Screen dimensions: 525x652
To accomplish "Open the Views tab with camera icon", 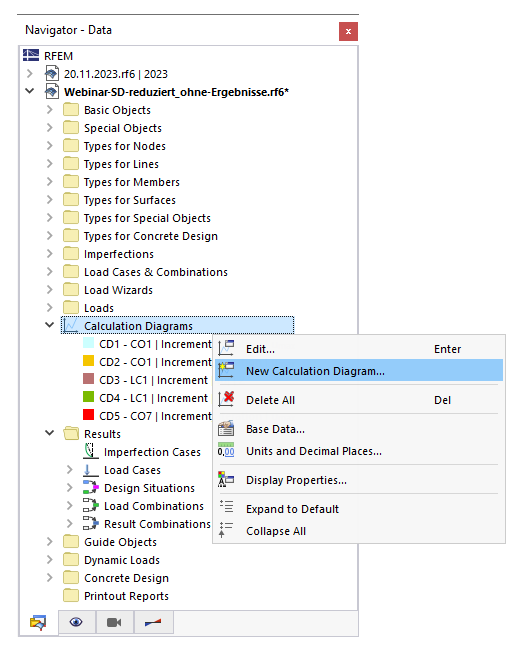I will tap(114, 622).
